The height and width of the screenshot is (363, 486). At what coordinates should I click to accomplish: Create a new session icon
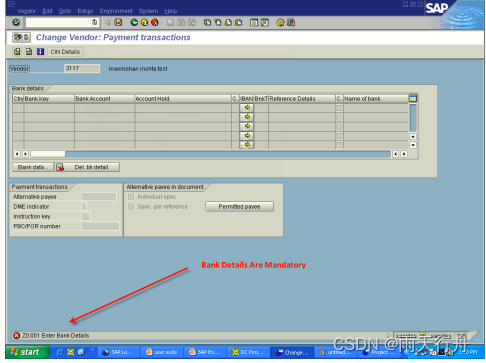(254, 22)
